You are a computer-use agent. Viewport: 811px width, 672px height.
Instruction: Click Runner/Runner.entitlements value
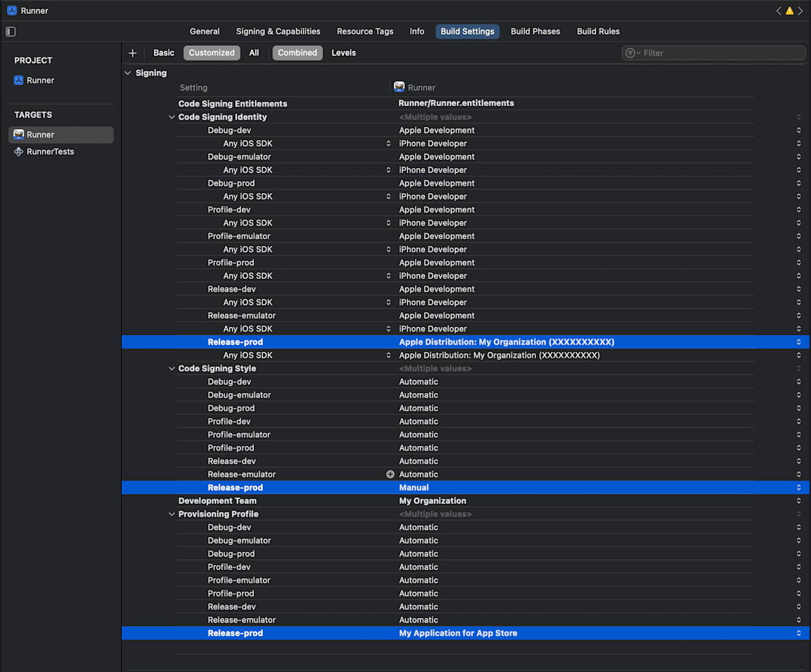[x=457, y=103]
